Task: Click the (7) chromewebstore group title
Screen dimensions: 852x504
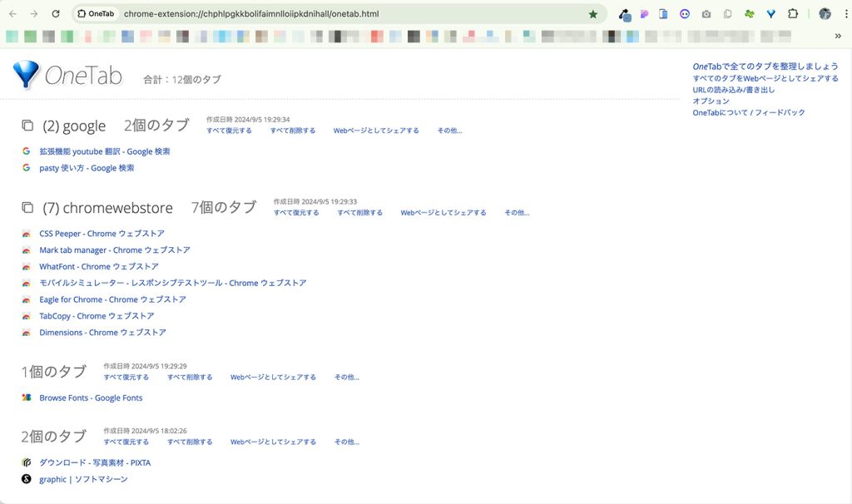Action: [x=107, y=208]
